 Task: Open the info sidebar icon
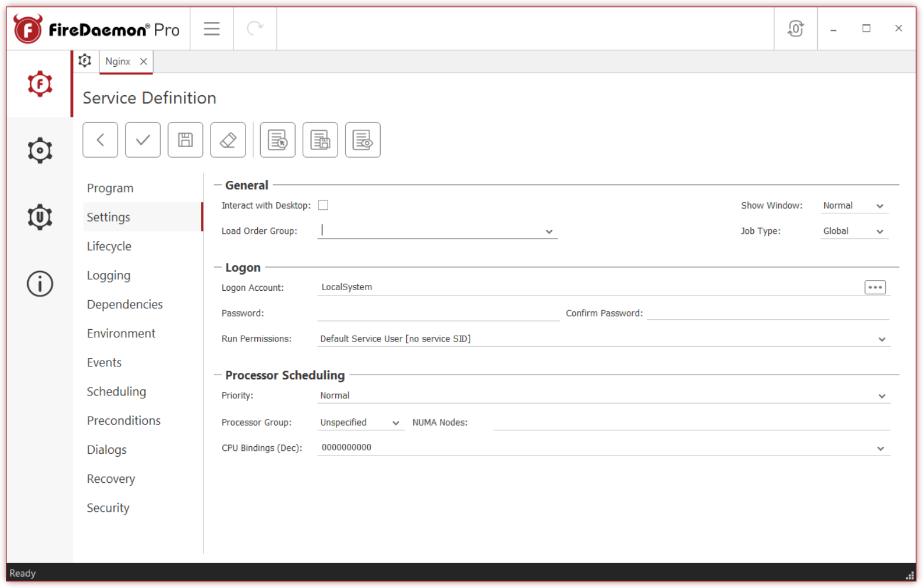pos(40,284)
